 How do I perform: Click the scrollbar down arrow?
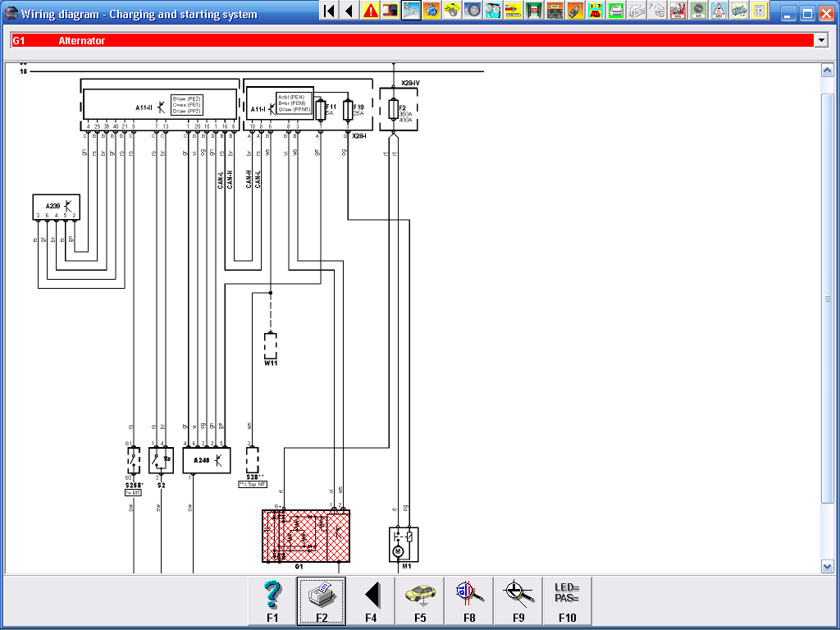827,566
